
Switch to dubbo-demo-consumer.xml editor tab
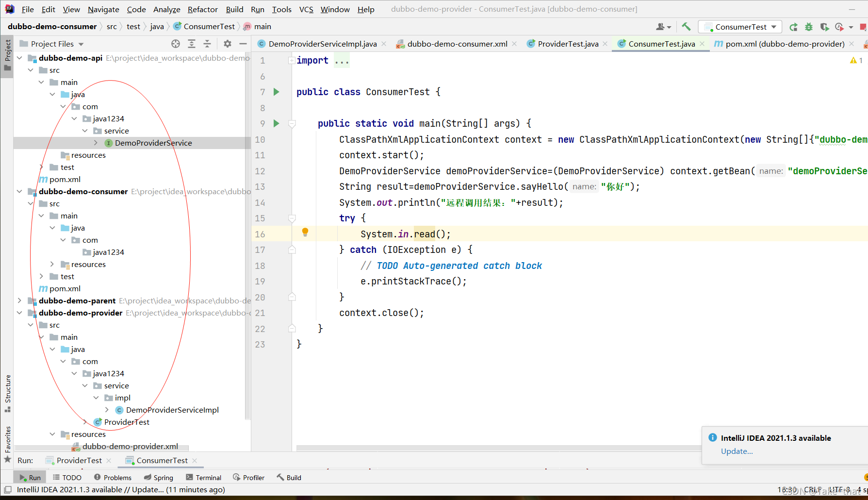point(457,44)
